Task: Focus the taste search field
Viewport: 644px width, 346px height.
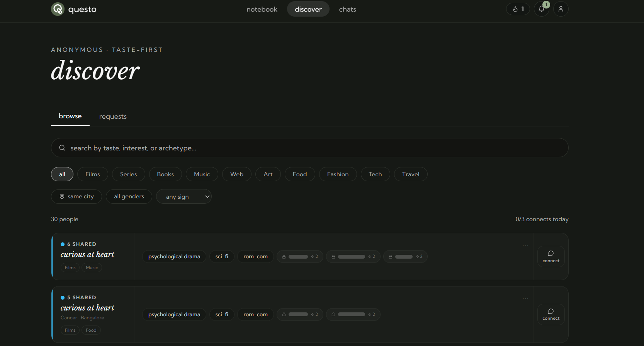Action: pyautogui.click(x=310, y=148)
